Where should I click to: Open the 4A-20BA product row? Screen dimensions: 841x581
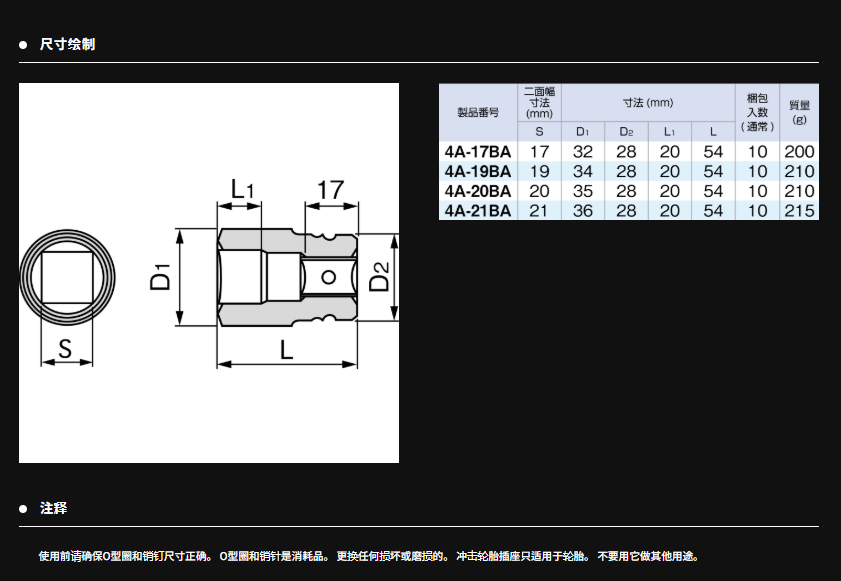477,191
